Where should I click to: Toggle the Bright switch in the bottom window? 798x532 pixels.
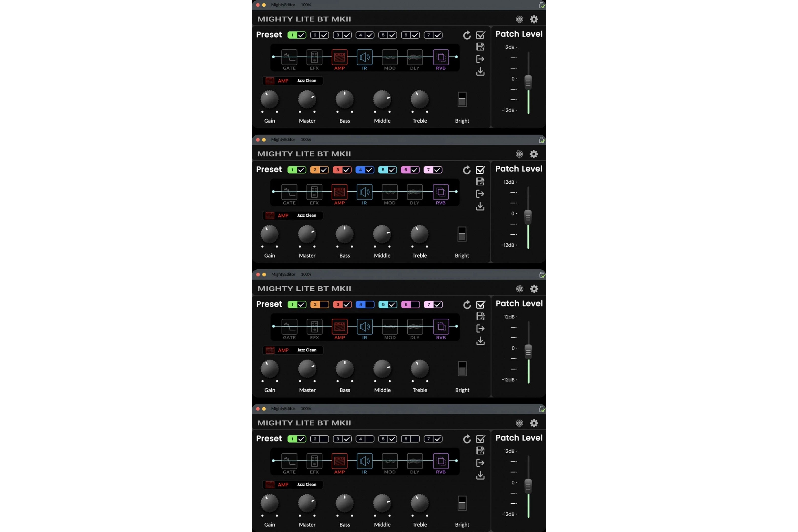(462, 503)
